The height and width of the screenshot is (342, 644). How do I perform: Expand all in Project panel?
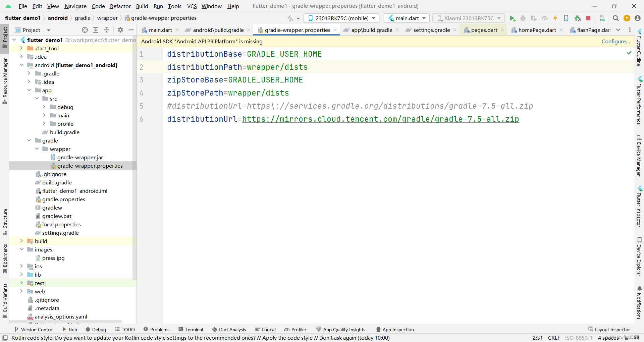coord(96,30)
